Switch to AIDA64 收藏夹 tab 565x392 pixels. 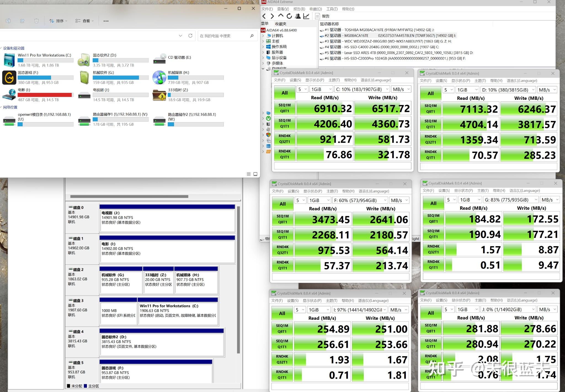(281, 24)
